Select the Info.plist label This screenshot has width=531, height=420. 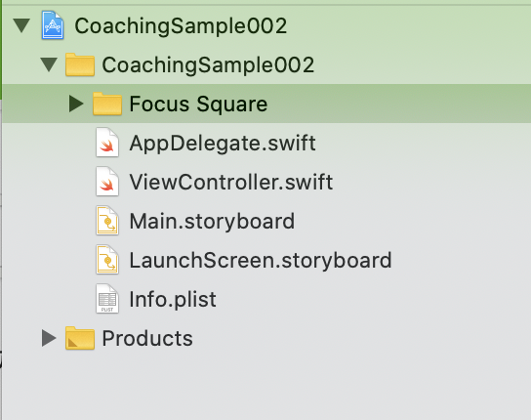coord(173,299)
